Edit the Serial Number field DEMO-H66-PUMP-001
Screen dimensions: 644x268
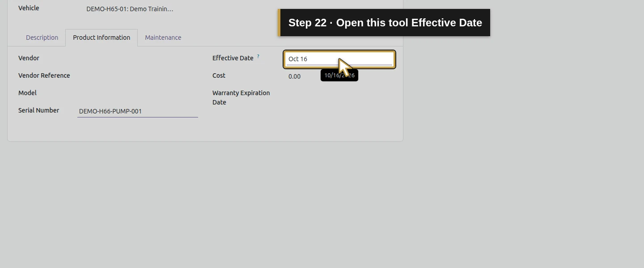coord(138,111)
